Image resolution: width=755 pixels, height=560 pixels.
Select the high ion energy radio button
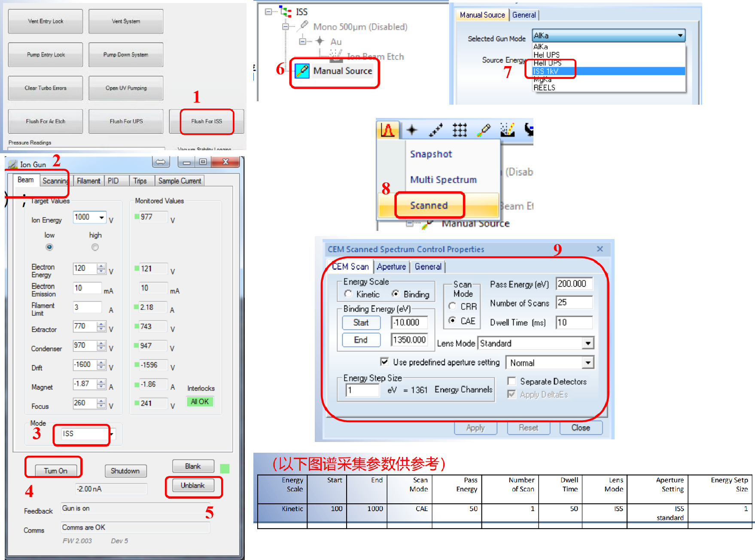tap(95, 247)
